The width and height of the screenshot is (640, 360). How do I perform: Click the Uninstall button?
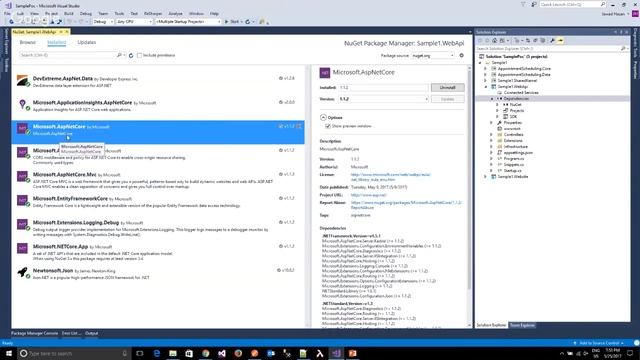pyautogui.click(x=447, y=88)
